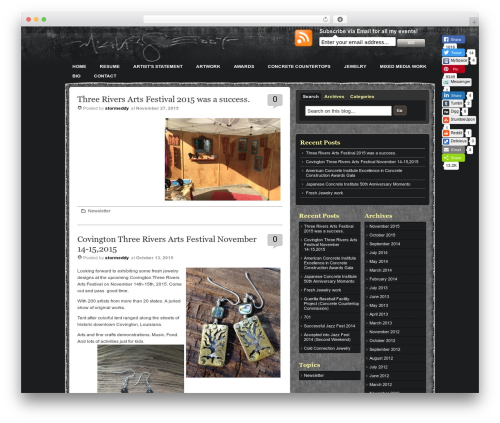Open comment bubble on Covington festival post
The width and height of the screenshot is (500, 423).
click(x=275, y=240)
